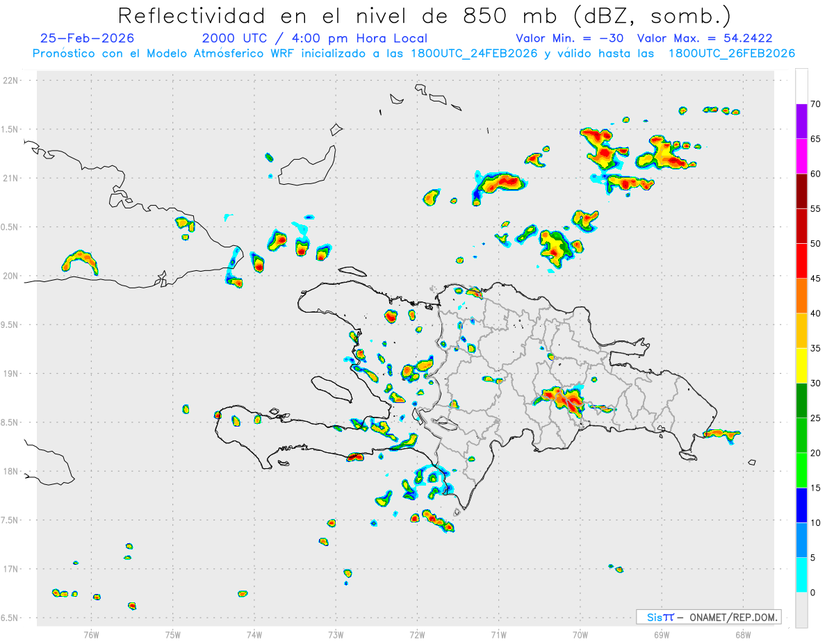Pick the yellow 30-35 dBZ color band

[801, 365]
